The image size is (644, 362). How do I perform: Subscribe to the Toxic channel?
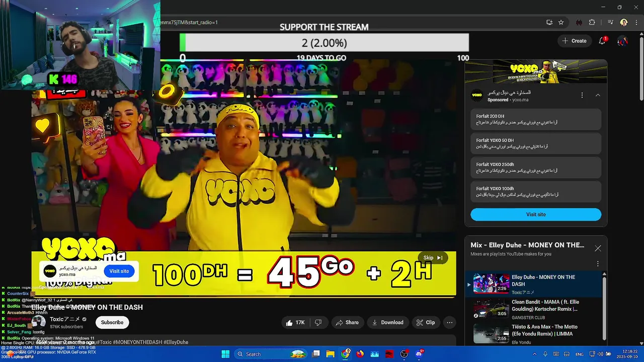pyautogui.click(x=112, y=322)
